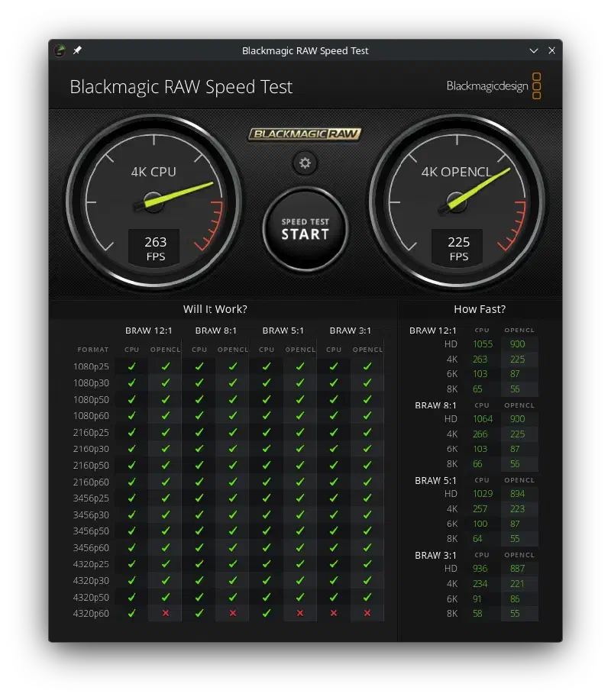The image size is (611, 700).
Task: Click the Blackmagicdesign logo
Action: 493,85
